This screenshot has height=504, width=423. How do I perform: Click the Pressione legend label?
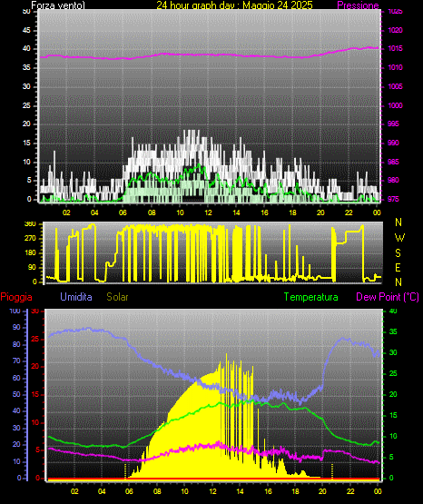click(x=358, y=5)
